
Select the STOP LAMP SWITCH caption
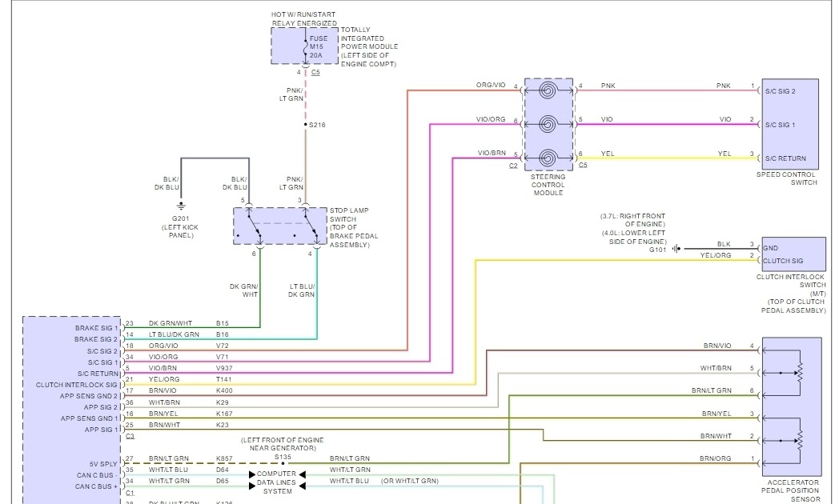pyautogui.click(x=354, y=228)
